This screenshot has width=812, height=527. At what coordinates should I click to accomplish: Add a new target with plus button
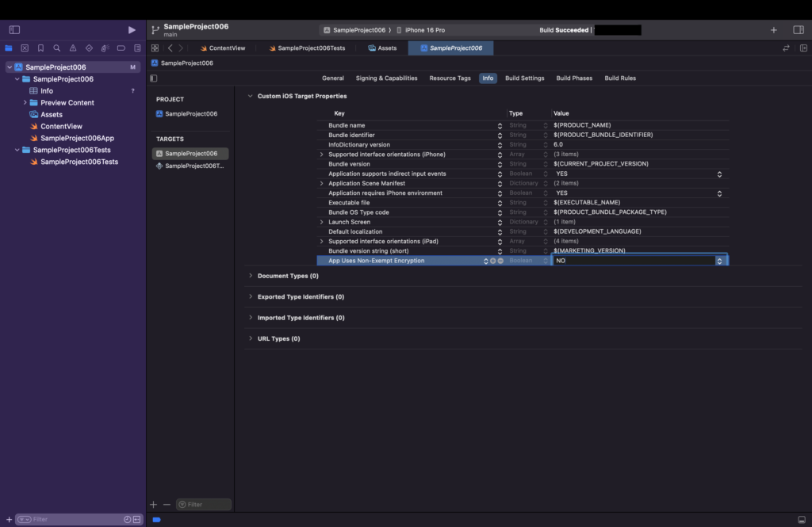153,504
